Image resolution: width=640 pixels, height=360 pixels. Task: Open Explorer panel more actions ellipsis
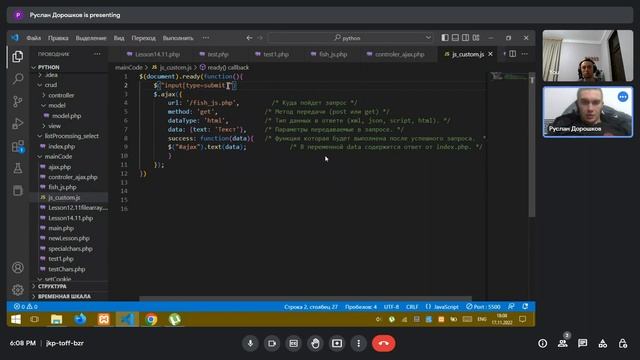(x=97, y=54)
